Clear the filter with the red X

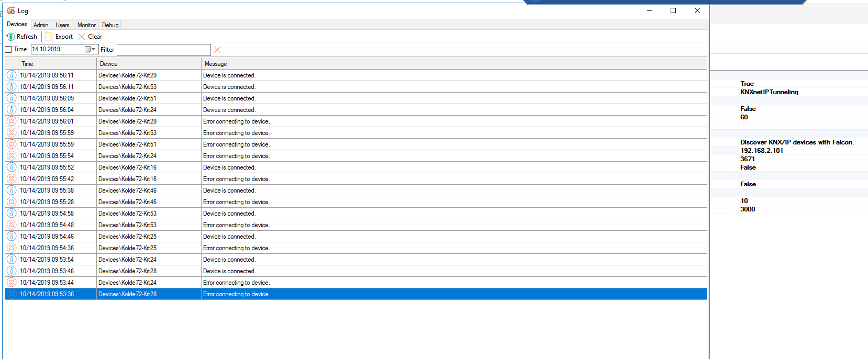[x=217, y=50]
